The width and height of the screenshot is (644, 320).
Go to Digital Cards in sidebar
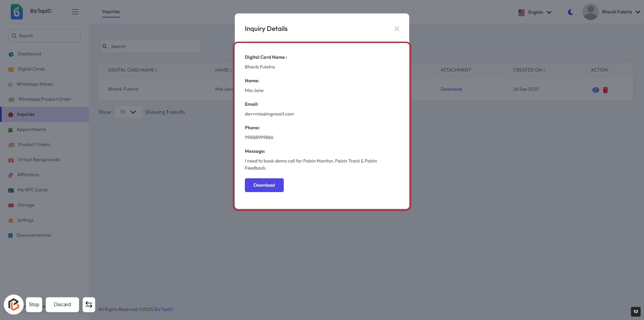coord(31,69)
